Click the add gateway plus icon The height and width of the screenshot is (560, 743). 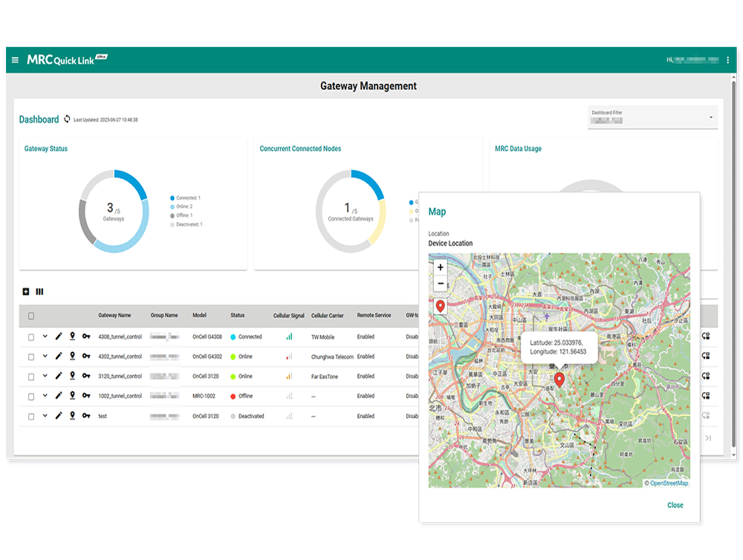coord(26,292)
